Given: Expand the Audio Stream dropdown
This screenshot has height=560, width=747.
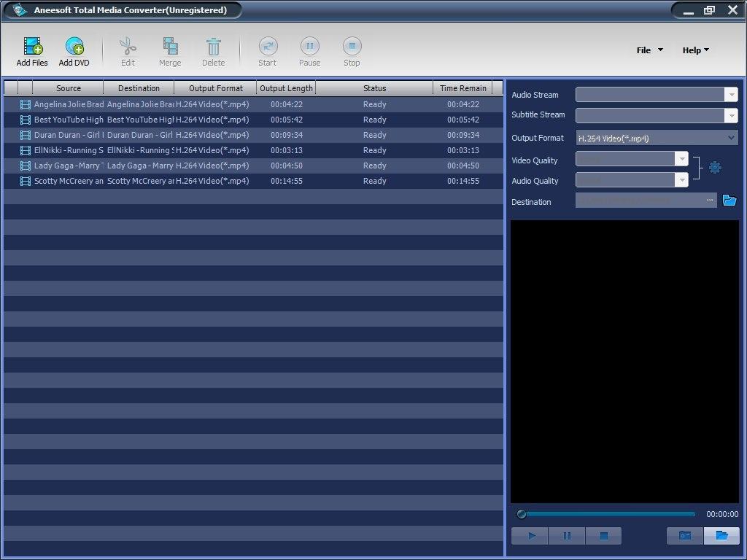Looking at the screenshot, I should pyautogui.click(x=732, y=95).
